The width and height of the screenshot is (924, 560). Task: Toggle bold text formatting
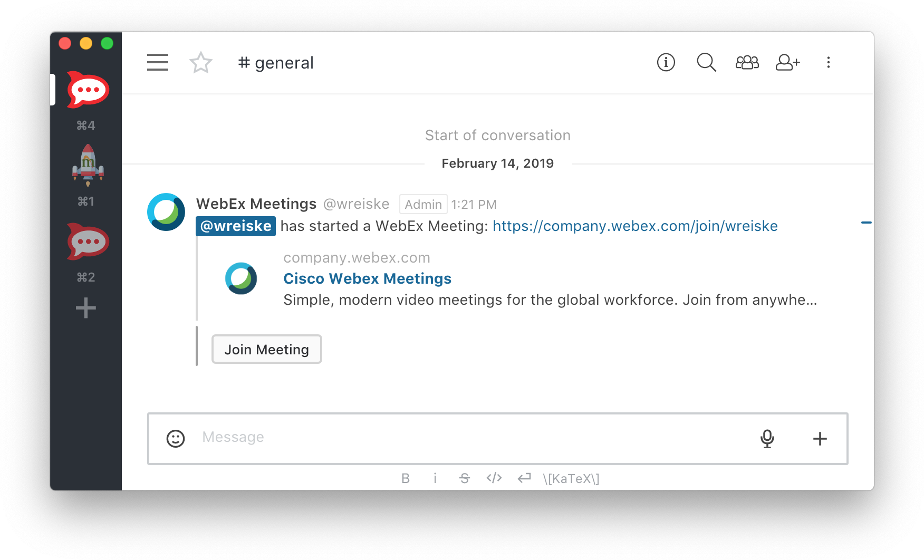(405, 478)
